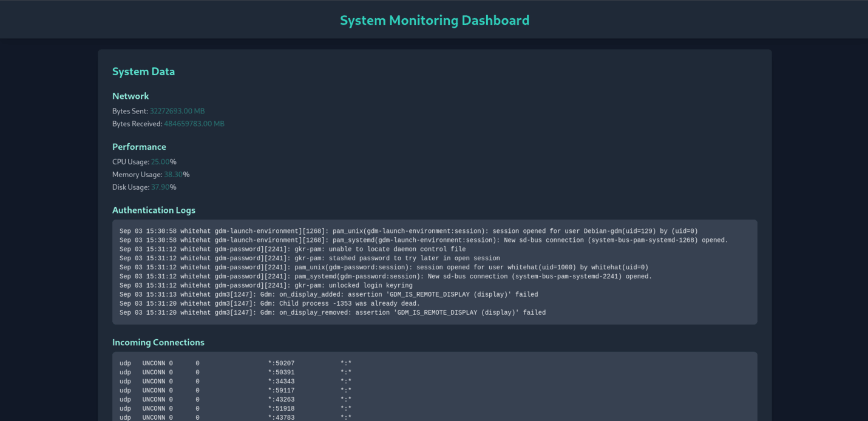
Task: Click log line with system-bus-pam-systemd-2241 opened
Action: pos(385,277)
